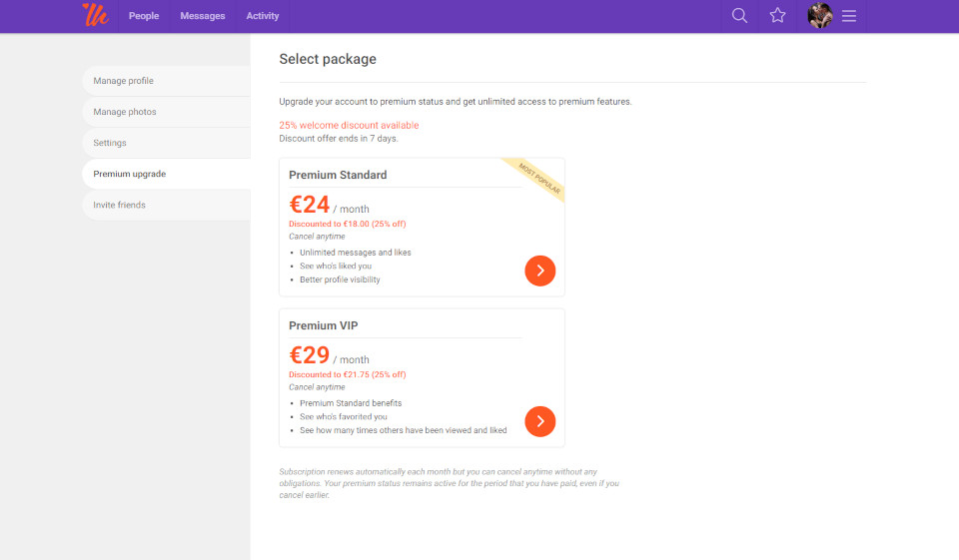Open the People menu item
The image size is (959, 560).
(144, 16)
